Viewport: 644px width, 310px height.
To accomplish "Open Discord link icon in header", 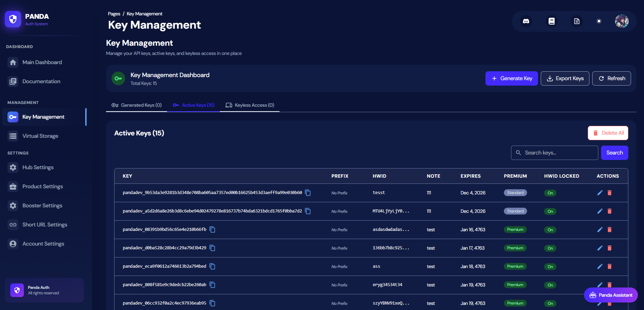I will click(x=526, y=21).
